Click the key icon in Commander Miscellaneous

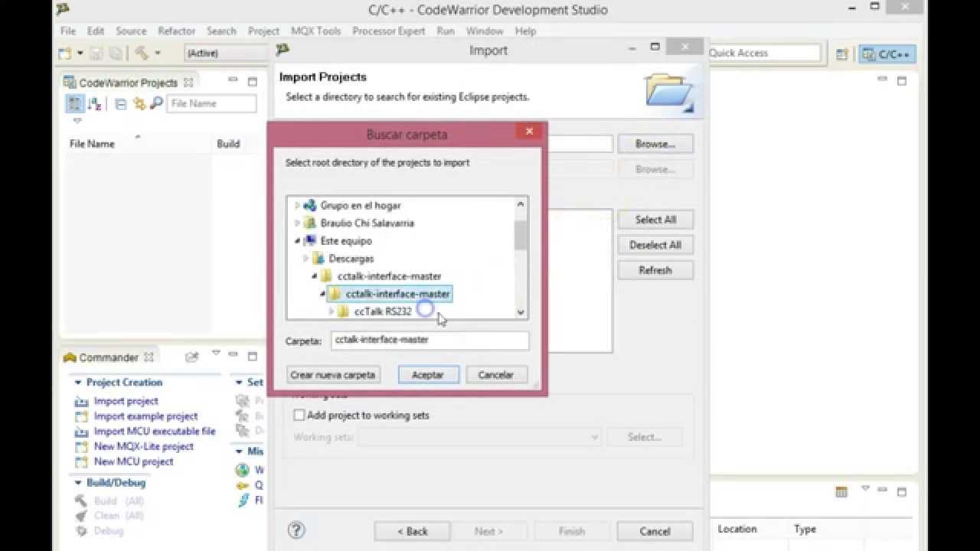click(x=243, y=485)
